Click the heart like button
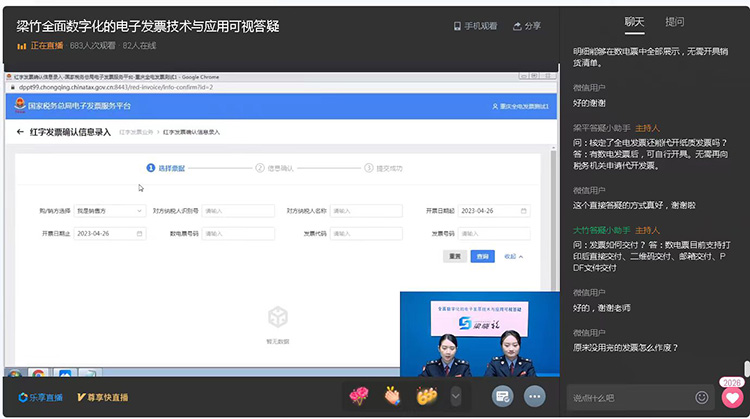Viewport: 750px width, 419px height. point(731,396)
